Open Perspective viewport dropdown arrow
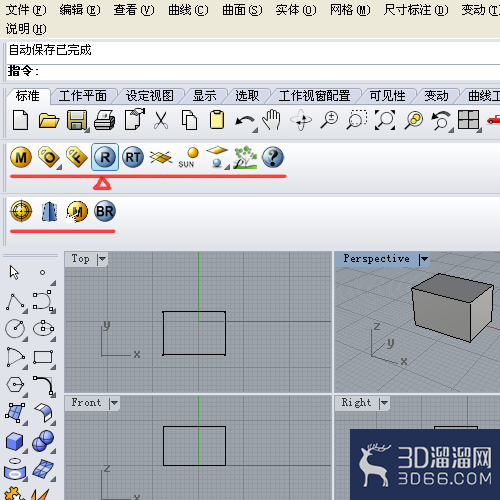 click(x=424, y=259)
